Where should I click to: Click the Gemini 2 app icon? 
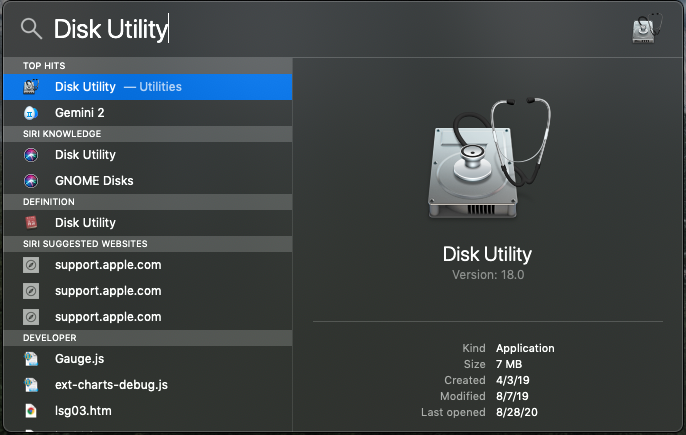pos(31,113)
